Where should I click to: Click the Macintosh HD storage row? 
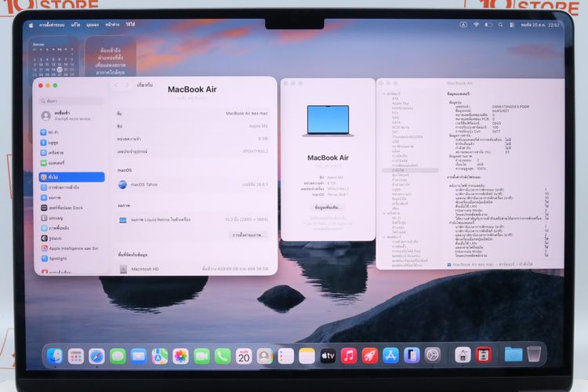[193, 269]
